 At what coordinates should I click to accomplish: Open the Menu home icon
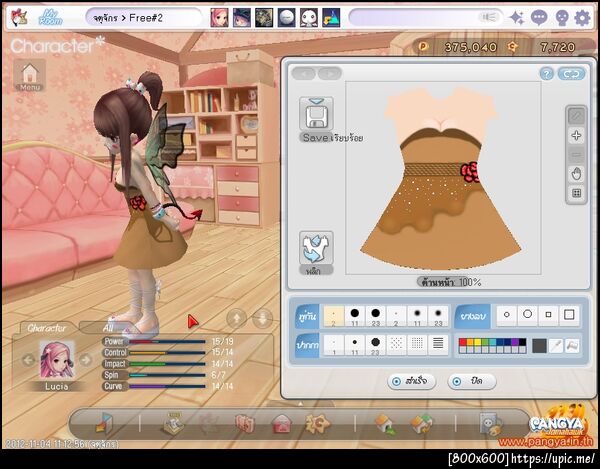[30, 76]
